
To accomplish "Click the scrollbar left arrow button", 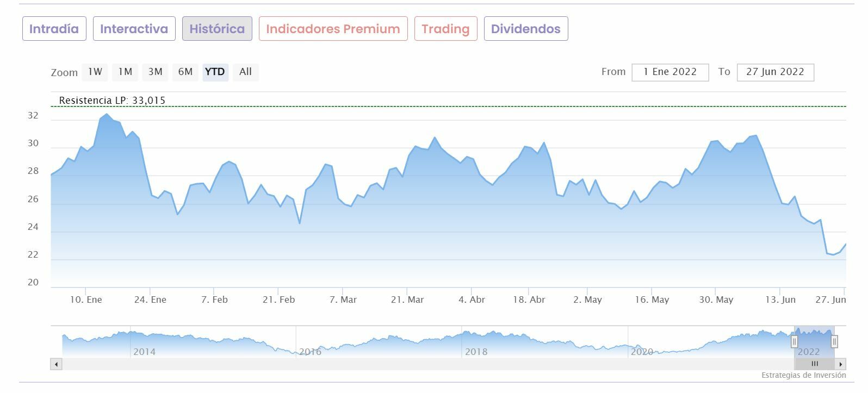I will tap(57, 364).
